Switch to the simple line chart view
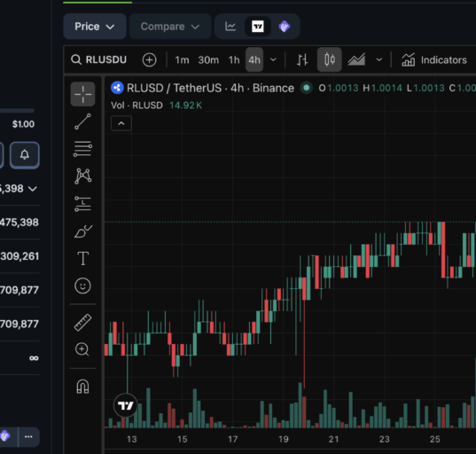 [x=230, y=27]
